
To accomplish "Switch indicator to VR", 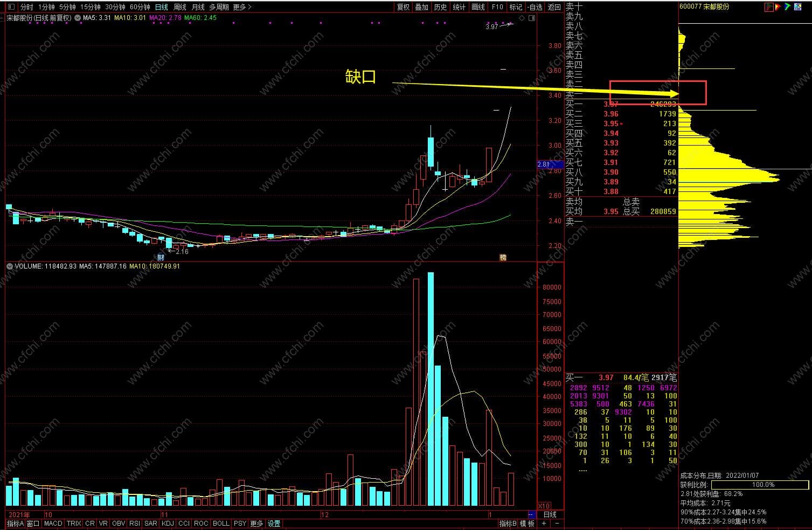I will (x=103, y=524).
